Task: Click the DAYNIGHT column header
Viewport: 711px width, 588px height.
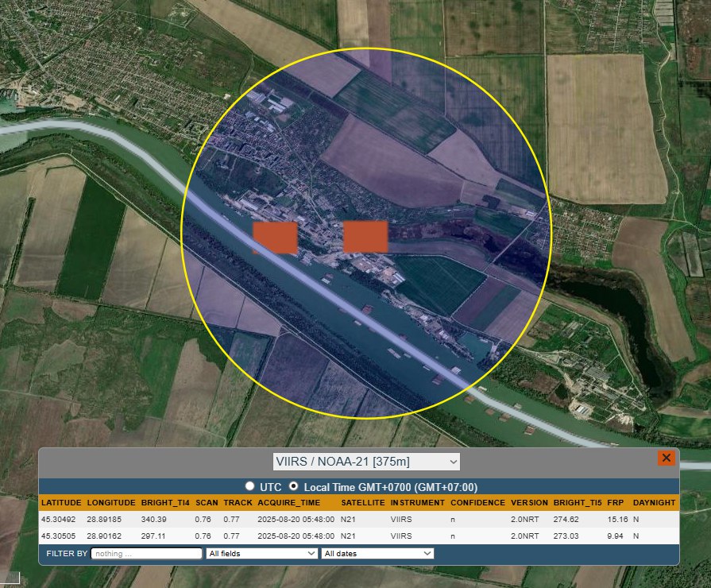Action: pos(654,503)
